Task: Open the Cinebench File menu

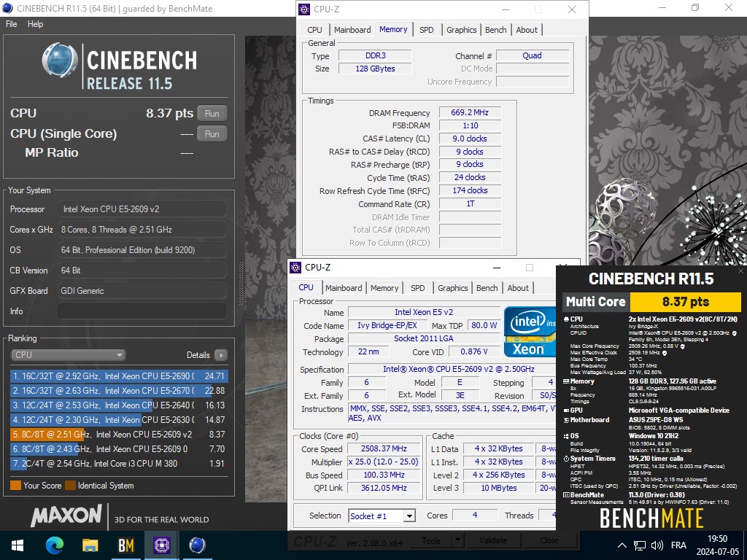Action: 12,24
